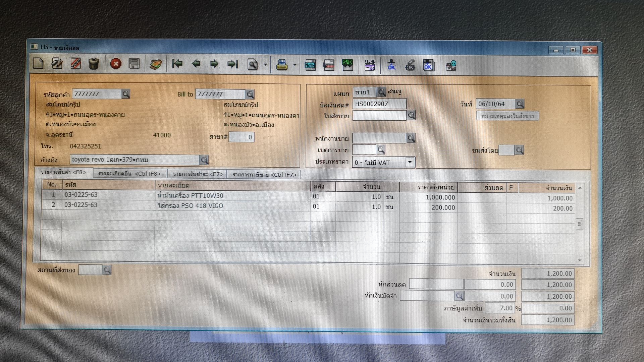Image resolution: width=644 pixels, height=362 pixels.
Task: Click the S/O sales order toolbar icon
Action: [347, 65]
